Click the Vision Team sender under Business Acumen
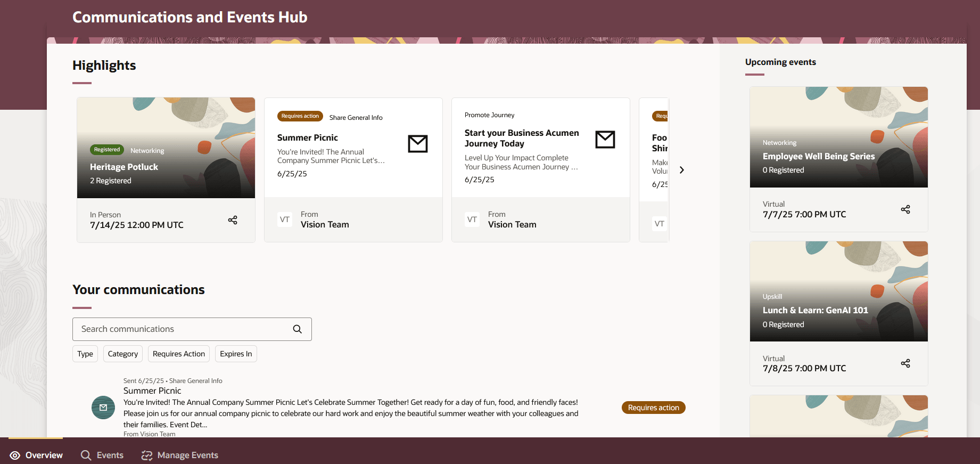 (512, 225)
